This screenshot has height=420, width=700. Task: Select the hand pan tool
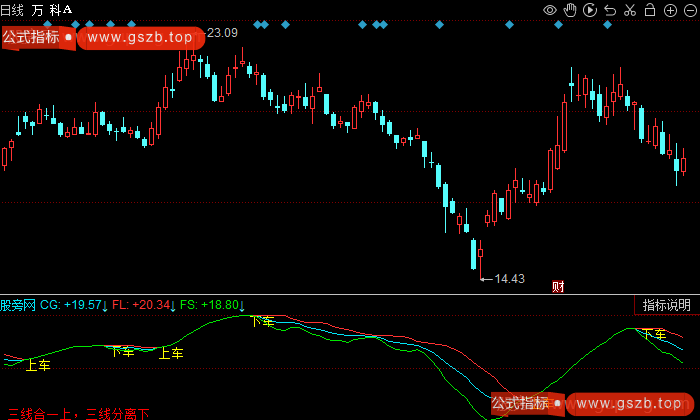tap(570, 10)
